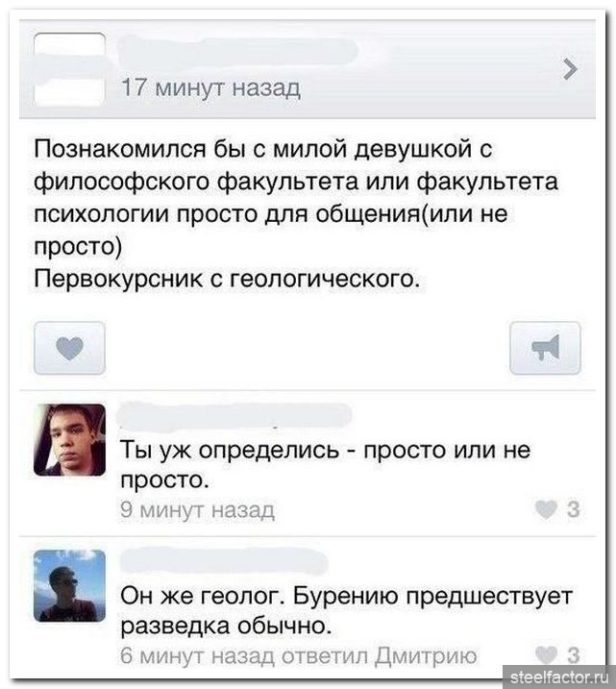Open the steelfactor.ru watermark link
The width and height of the screenshot is (616, 689).
click(559, 677)
